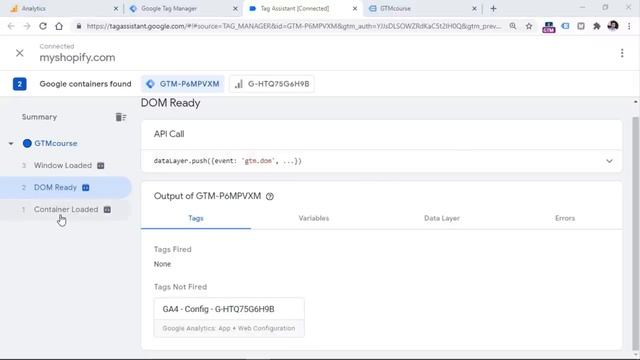The width and height of the screenshot is (640, 360).
Task: Go back to previous page
Action: pos(11,26)
